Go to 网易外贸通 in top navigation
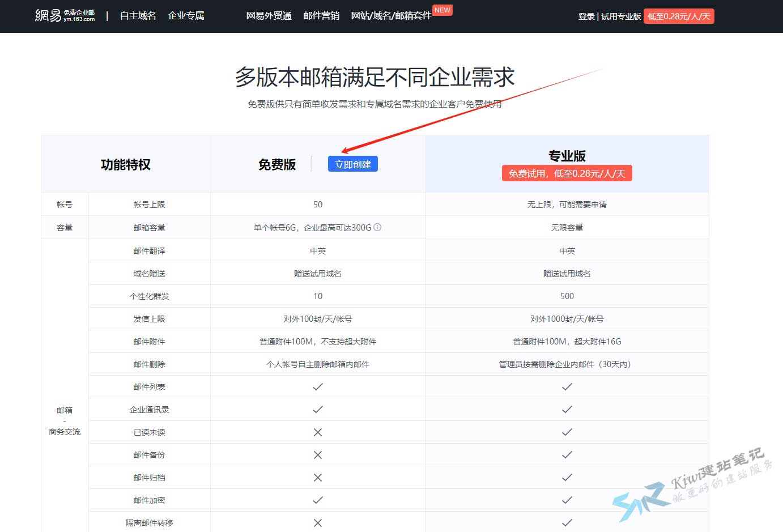Image resolution: width=783 pixels, height=532 pixels. [269, 16]
